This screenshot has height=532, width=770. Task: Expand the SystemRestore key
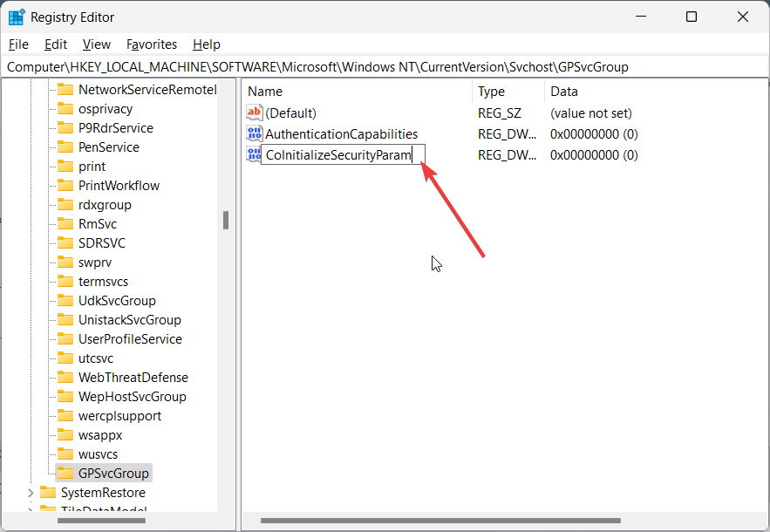tap(31, 492)
